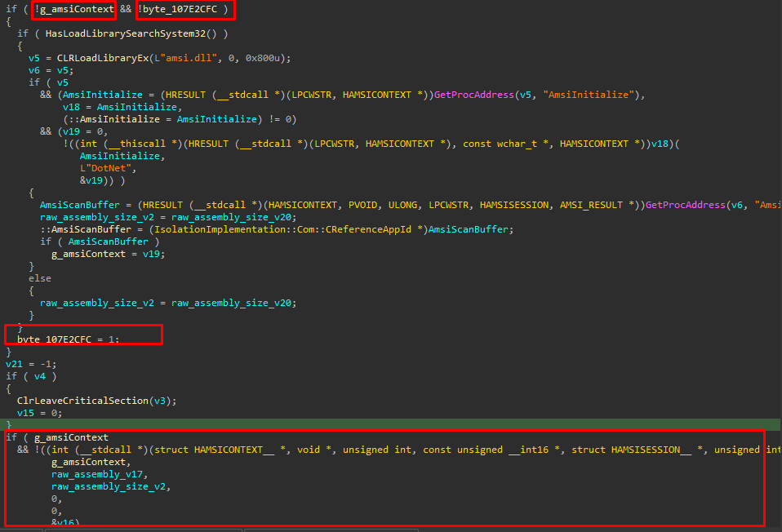Select the ClrLeaveCriticalSection function call
The height and width of the screenshot is (532, 782).
(x=97, y=401)
